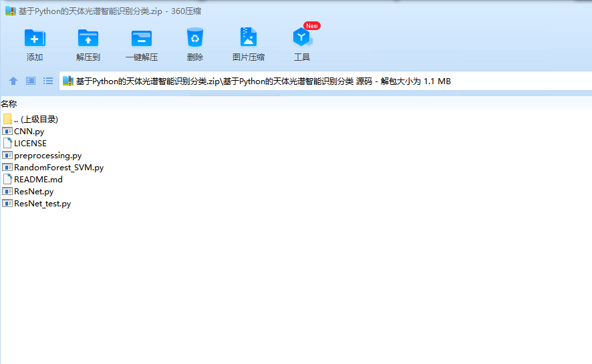Click the preprocessing.py file icon
This screenshot has height=364, width=592.
pos(7,155)
